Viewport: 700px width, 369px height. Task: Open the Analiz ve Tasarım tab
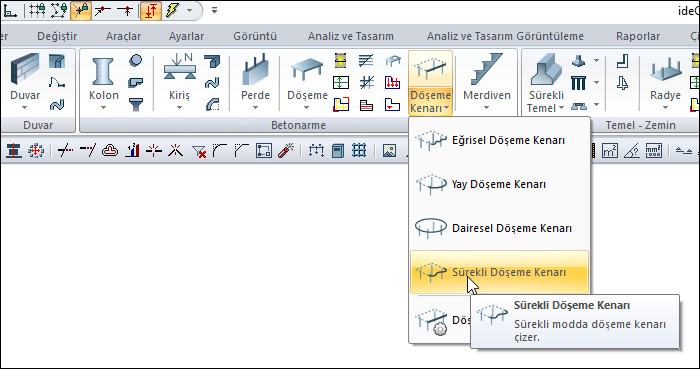pos(351,36)
